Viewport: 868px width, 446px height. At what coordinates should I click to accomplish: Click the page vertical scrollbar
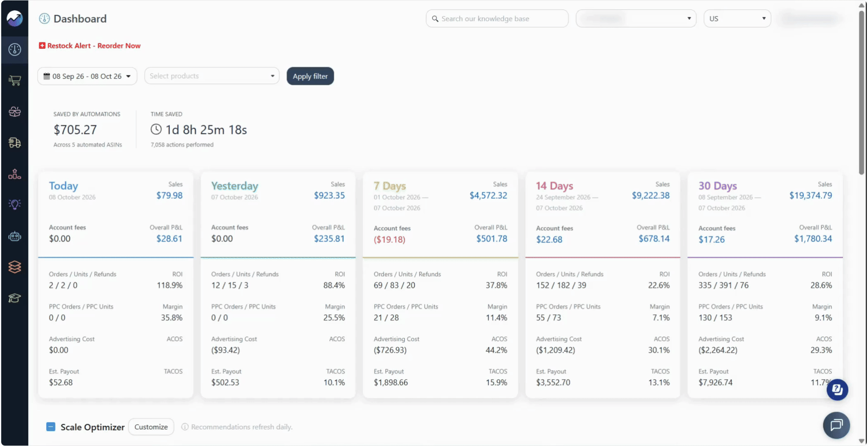861,93
